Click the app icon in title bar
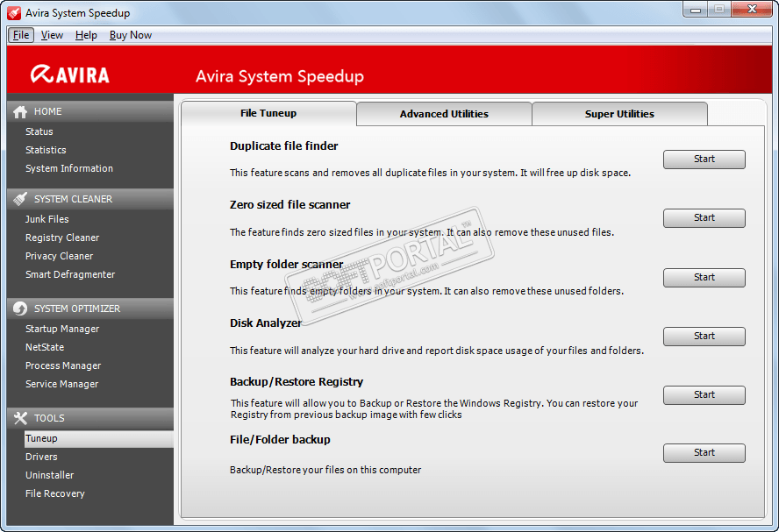This screenshot has width=779, height=532. point(14,13)
